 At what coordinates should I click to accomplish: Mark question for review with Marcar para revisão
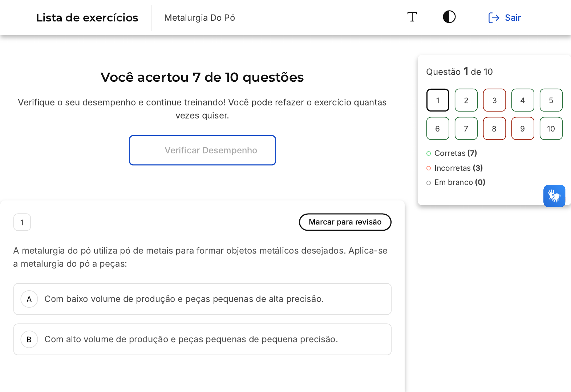pos(345,222)
